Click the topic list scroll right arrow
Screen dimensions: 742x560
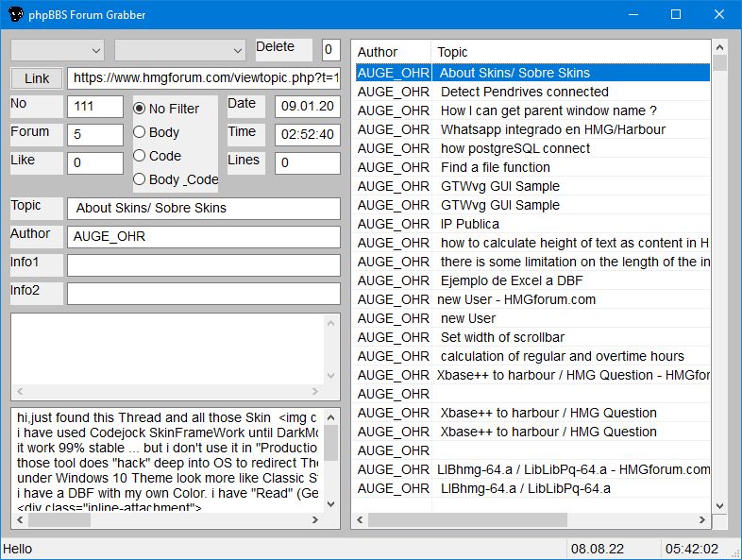pyautogui.click(x=702, y=519)
